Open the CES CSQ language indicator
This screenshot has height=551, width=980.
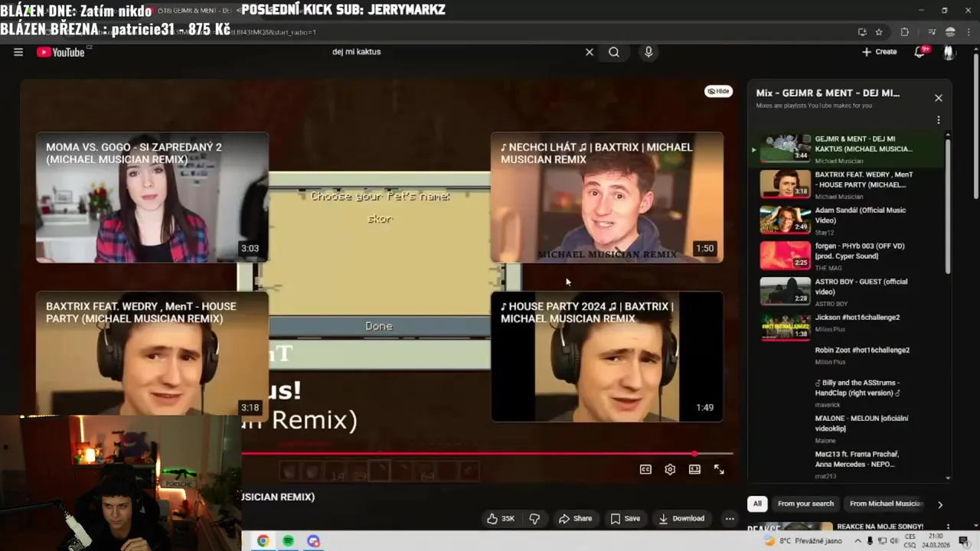coord(910,541)
